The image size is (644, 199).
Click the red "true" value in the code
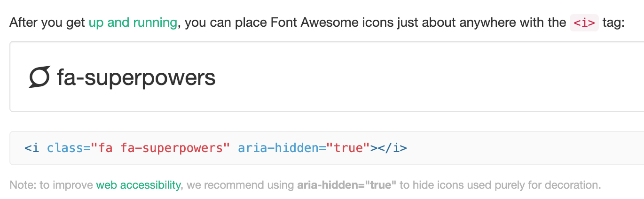click(349, 148)
